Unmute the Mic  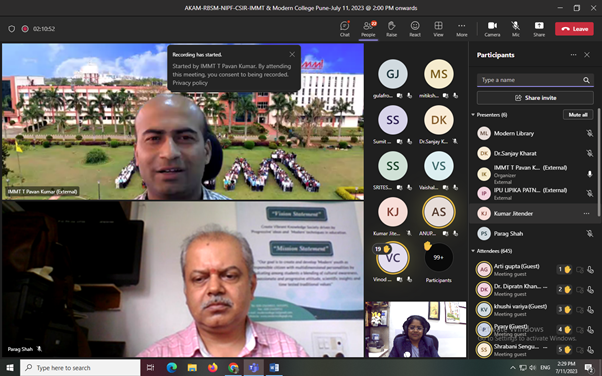[x=516, y=29]
